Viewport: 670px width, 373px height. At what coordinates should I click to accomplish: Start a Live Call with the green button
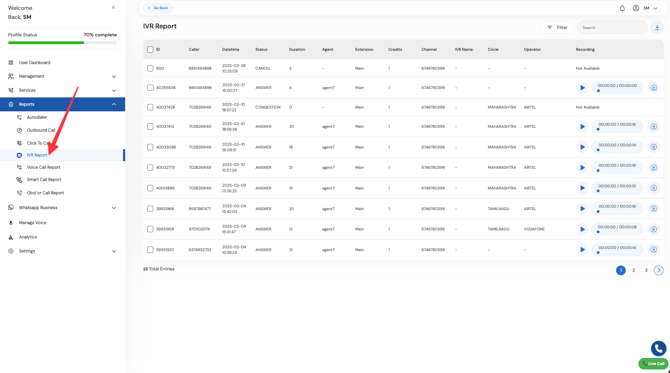653,364
